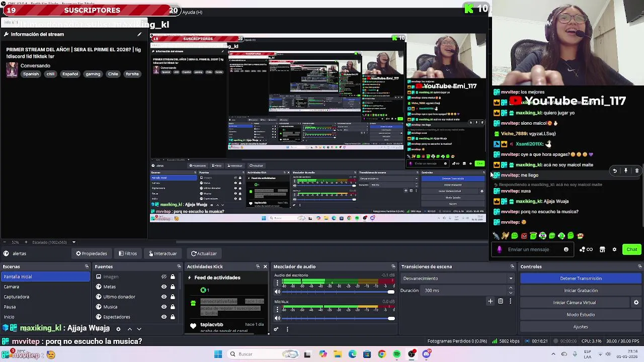
Task: Open Desktop Audio options dots
Action: (x=277, y=284)
